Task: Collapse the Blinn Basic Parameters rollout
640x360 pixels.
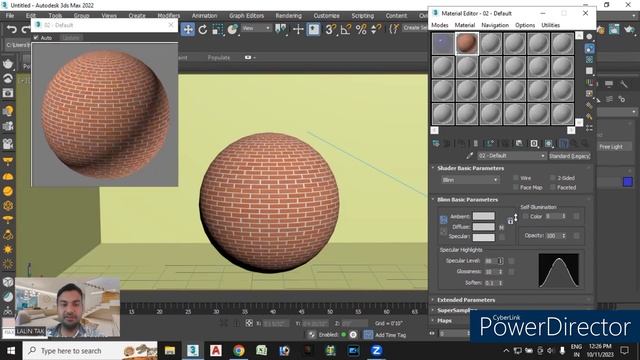Action: (x=467, y=200)
